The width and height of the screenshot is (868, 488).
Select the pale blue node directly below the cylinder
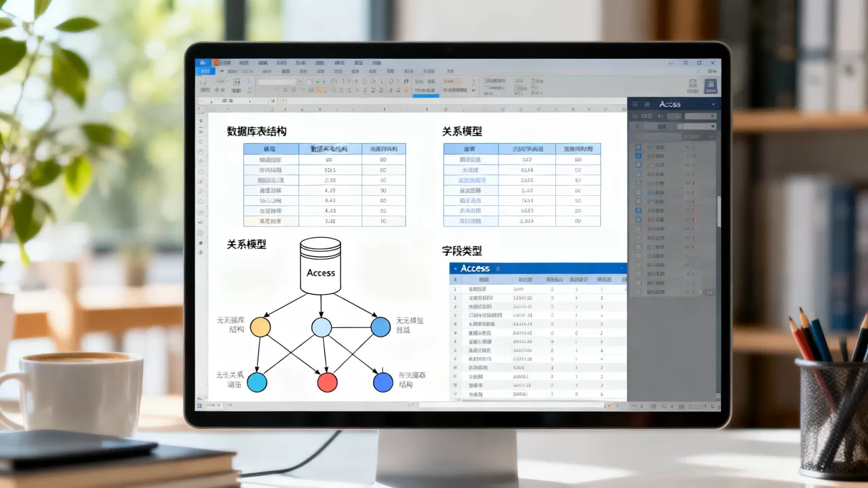[x=321, y=327]
